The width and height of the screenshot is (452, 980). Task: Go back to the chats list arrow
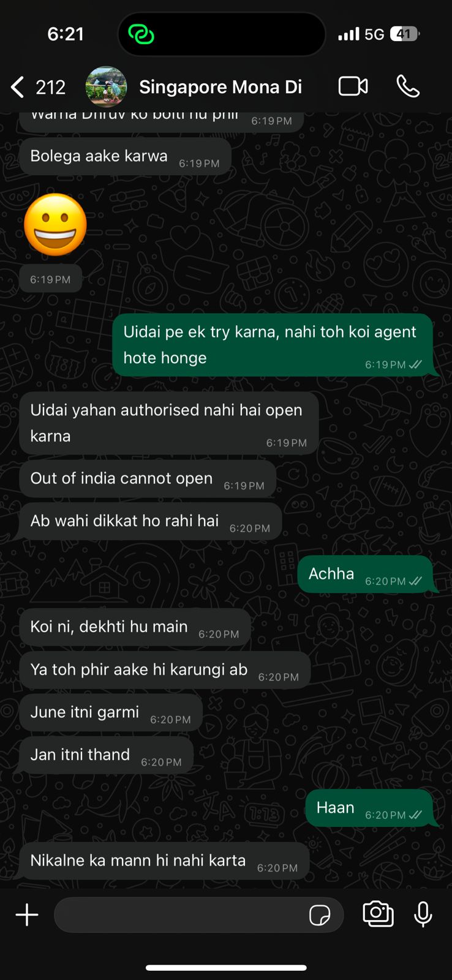(17, 87)
